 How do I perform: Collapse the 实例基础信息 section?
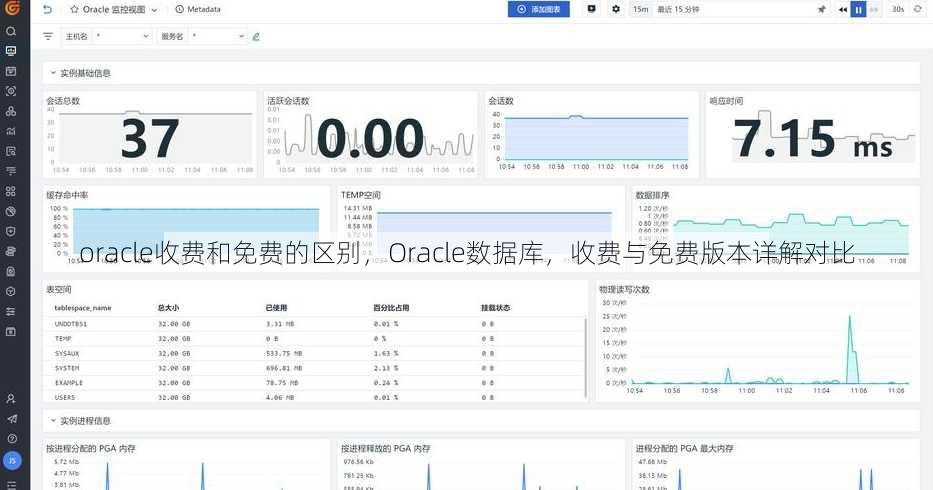click(53, 73)
